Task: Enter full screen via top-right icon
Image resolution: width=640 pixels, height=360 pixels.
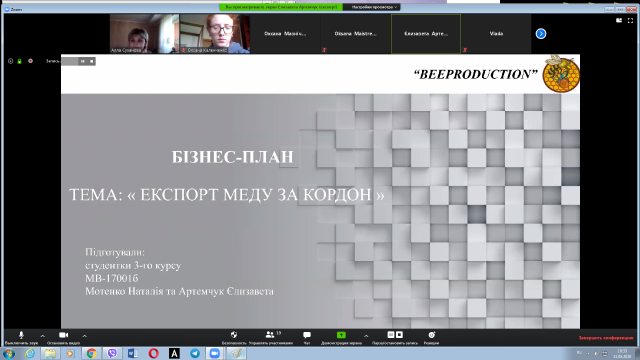Action: 631,20
